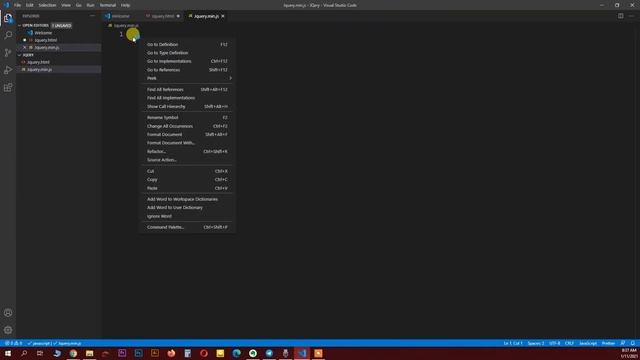
Task: Switch to the jquery.html tab
Action: pyautogui.click(x=162, y=16)
